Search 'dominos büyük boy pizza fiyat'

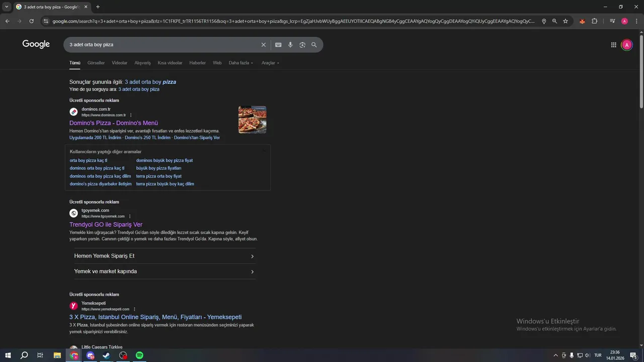(165, 160)
